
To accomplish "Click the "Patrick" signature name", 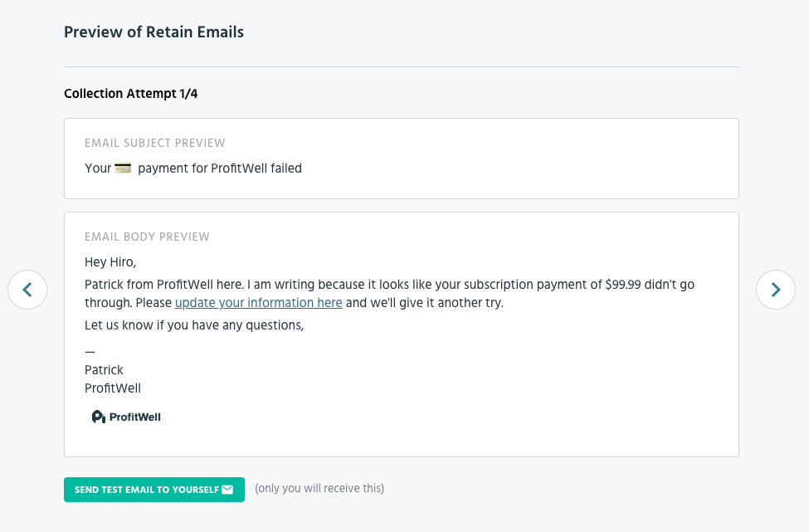I will click(104, 370).
